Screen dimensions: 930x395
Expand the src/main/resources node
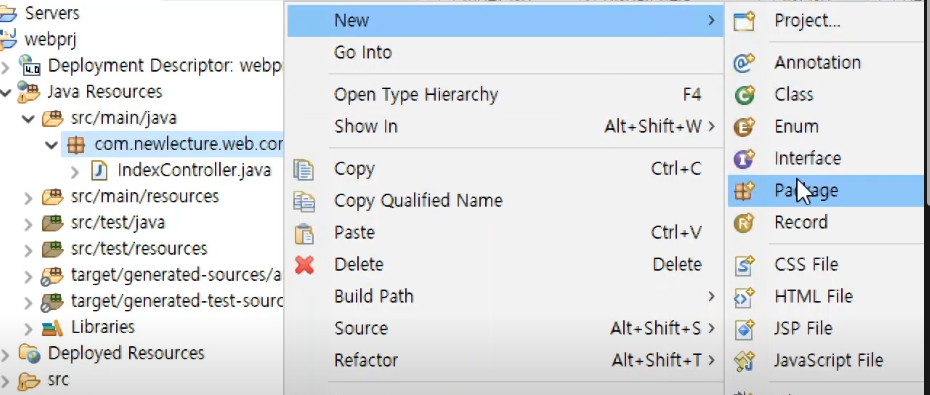28,197
